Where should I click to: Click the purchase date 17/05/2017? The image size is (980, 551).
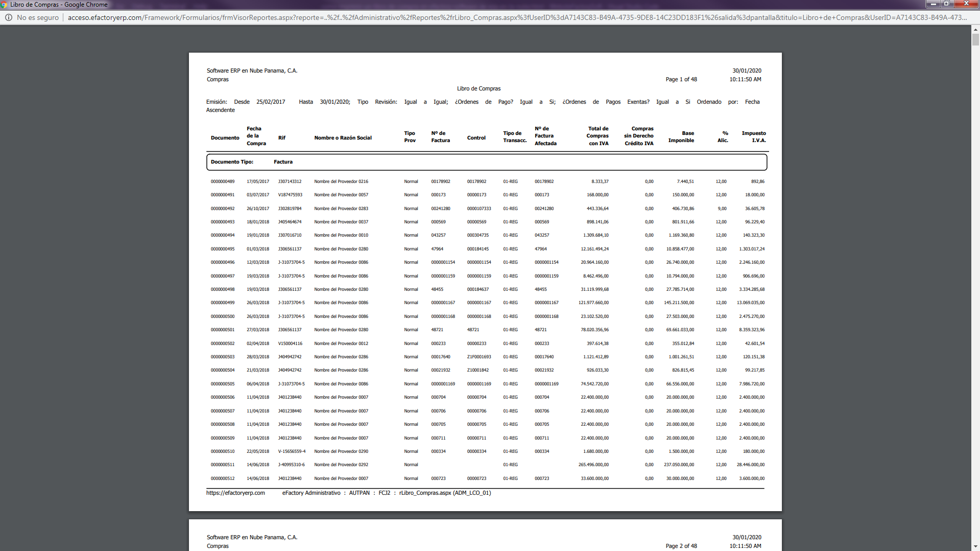point(258,181)
